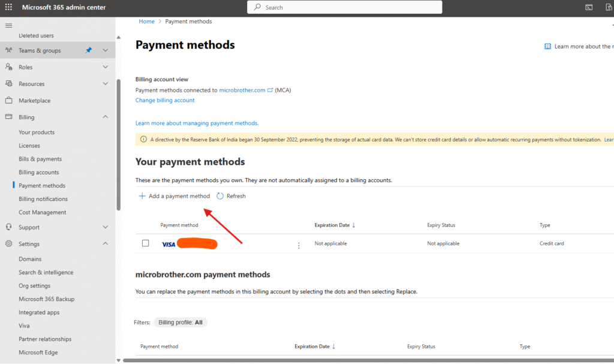Click the pin icon beside Teams & groups
Screen dimensions: 614x364
click(89, 50)
